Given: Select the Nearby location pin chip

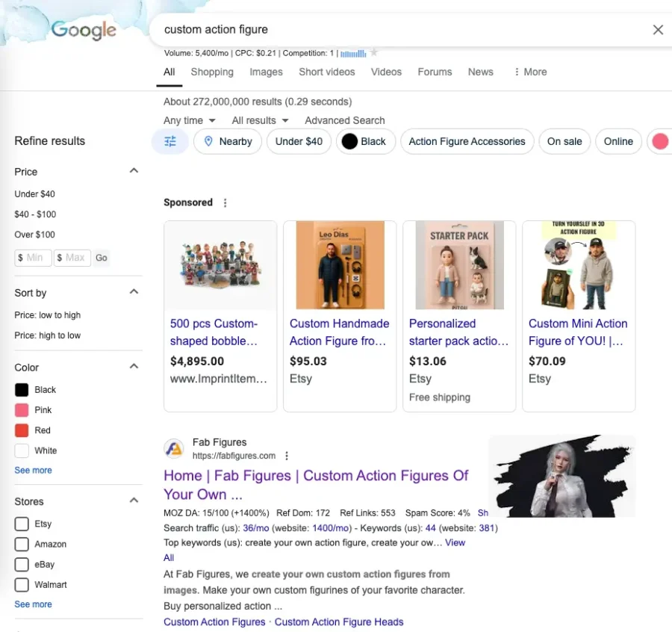Looking at the screenshot, I should 228,141.
